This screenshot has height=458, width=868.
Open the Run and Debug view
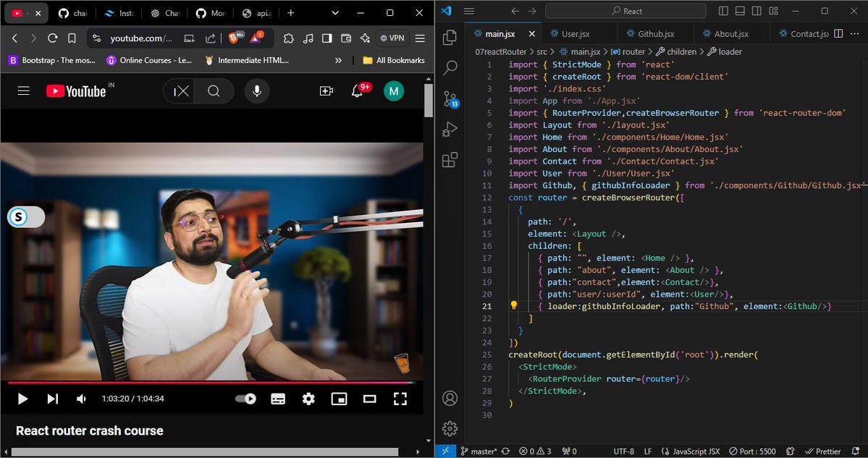[x=450, y=130]
